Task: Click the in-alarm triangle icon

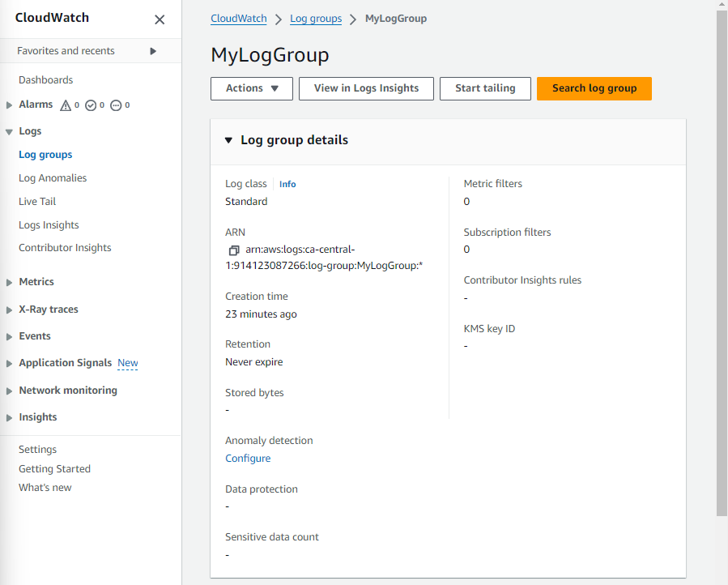Action: coord(66,105)
